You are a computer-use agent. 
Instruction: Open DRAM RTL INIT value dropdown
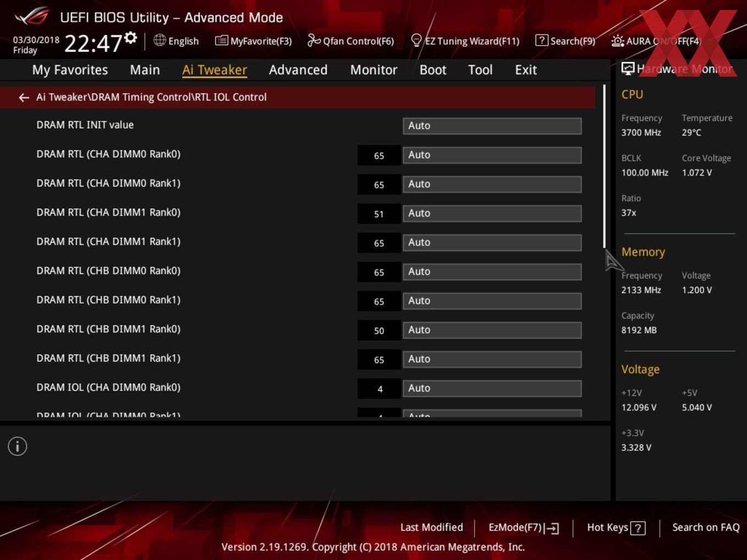492,126
